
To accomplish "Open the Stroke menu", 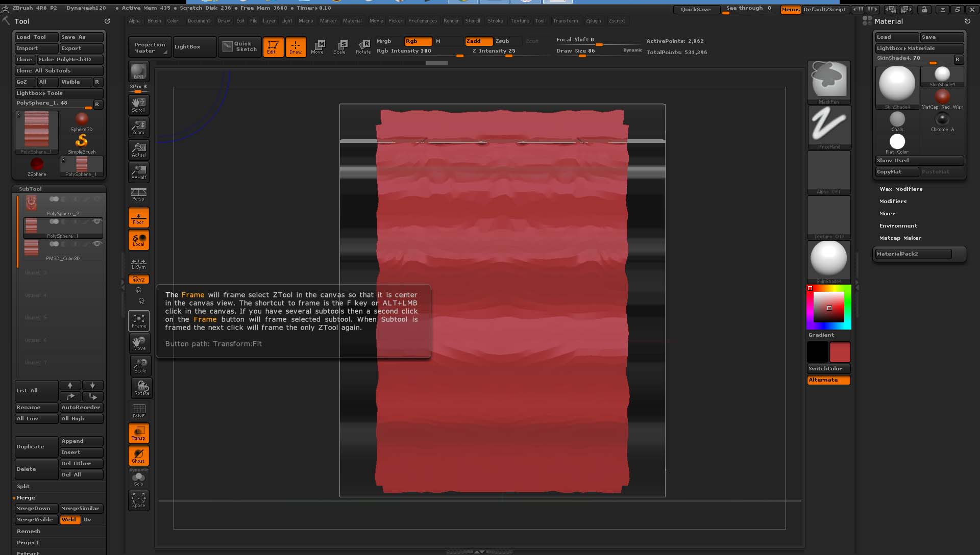I will pos(495,21).
